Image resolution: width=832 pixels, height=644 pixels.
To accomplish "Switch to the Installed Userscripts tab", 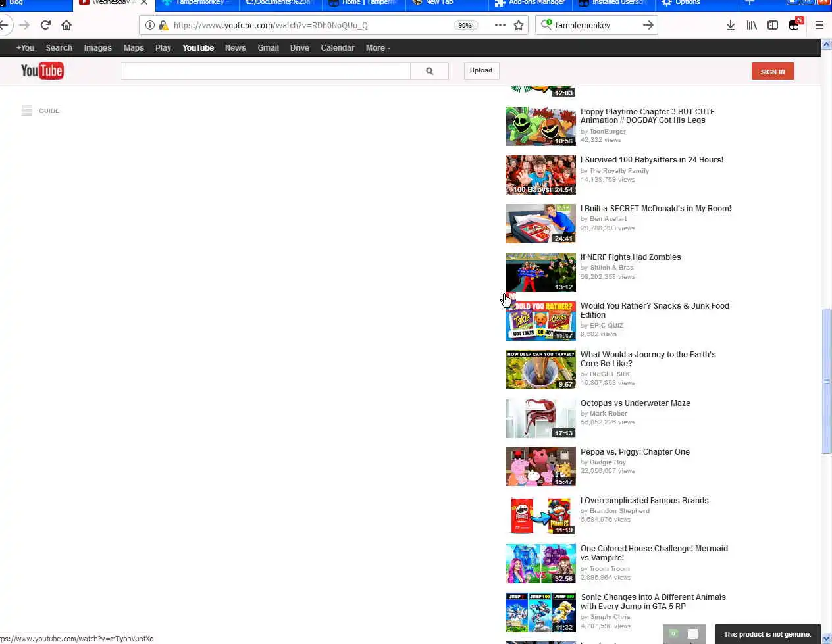I will pos(614,3).
